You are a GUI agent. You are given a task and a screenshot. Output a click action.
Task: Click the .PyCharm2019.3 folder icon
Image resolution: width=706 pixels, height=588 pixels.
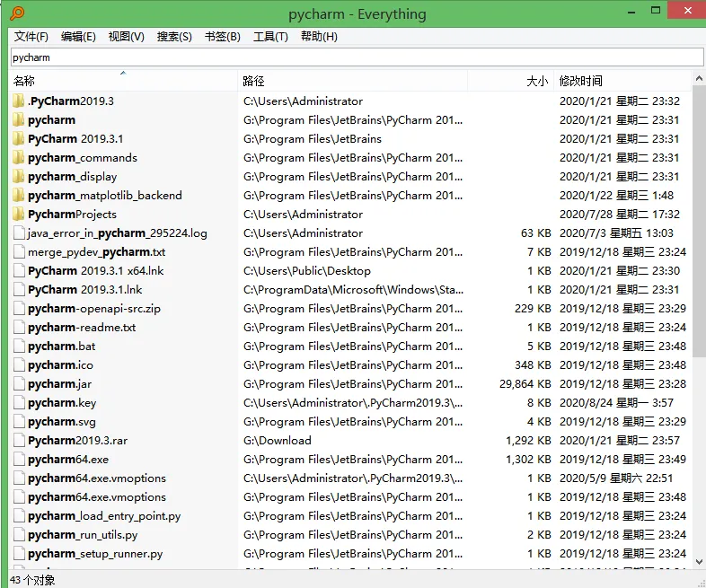click(x=19, y=101)
